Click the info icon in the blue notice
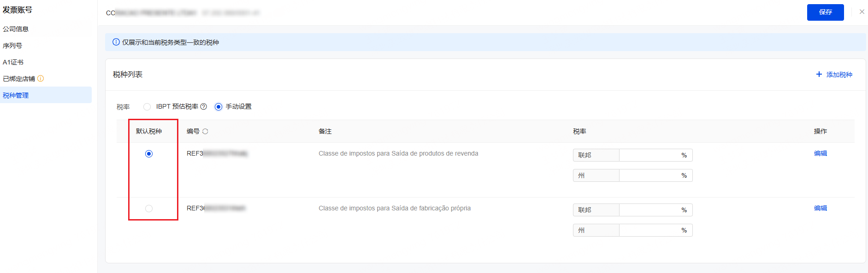868x273 pixels. point(116,42)
